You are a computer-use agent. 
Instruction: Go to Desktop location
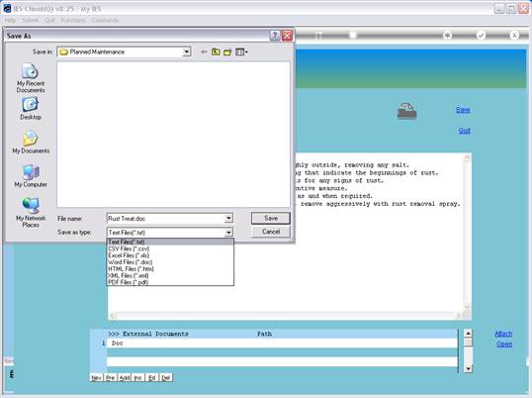[x=31, y=109]
